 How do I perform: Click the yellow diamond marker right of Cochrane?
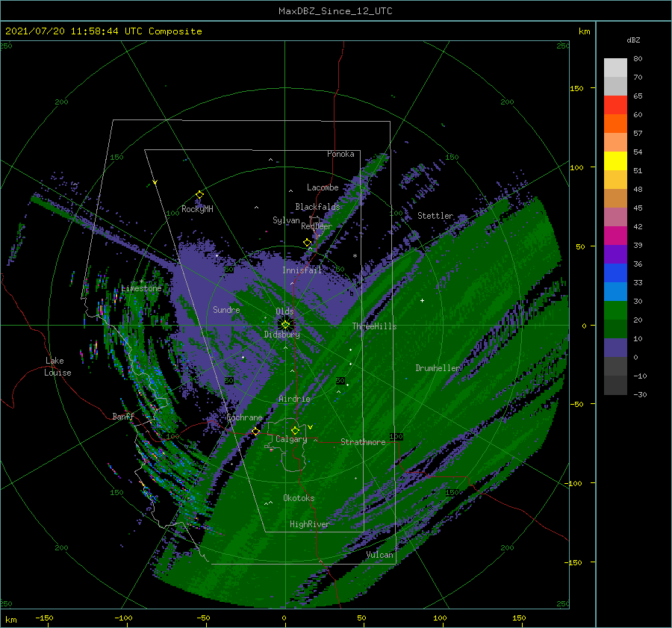point(255,432)
